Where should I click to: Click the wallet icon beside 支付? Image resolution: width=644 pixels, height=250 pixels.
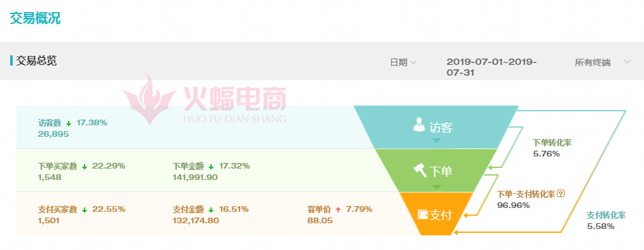pyautogui.click(x=423, y=214)
